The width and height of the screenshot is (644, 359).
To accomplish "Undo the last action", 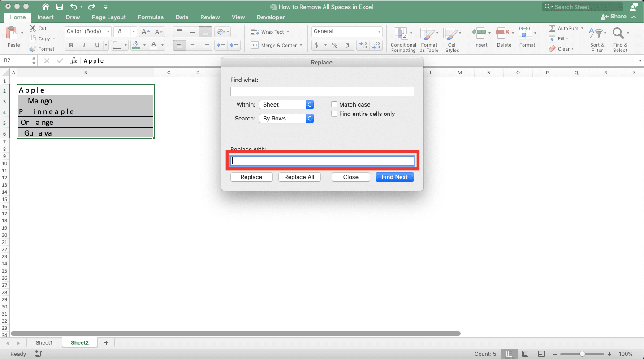I will pos(74,7).
